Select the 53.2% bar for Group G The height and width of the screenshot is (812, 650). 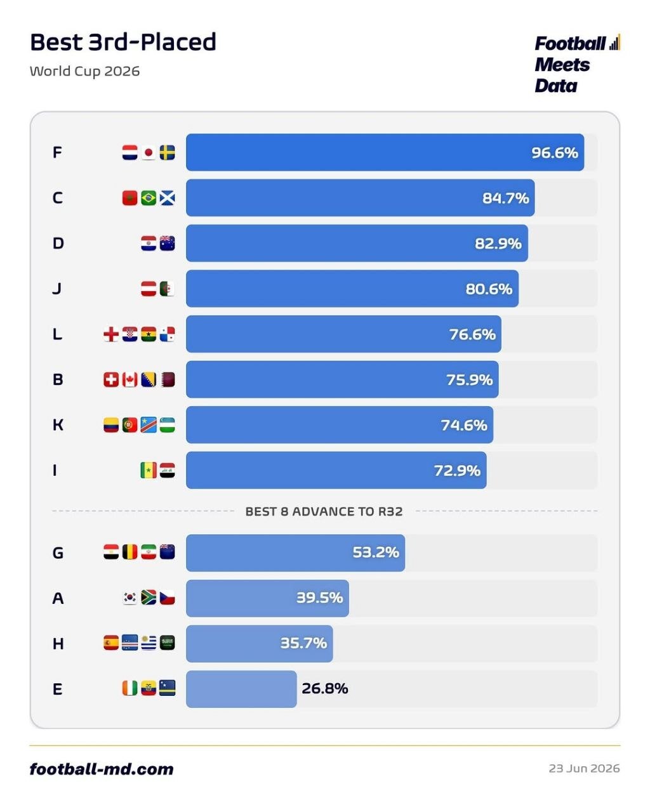coord(295,553)
